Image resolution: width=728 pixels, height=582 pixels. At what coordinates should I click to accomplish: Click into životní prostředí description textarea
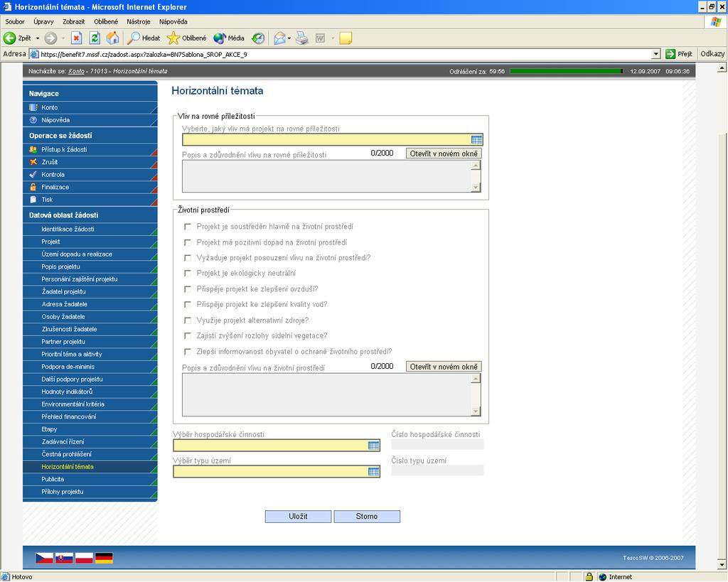pos(327,395)
